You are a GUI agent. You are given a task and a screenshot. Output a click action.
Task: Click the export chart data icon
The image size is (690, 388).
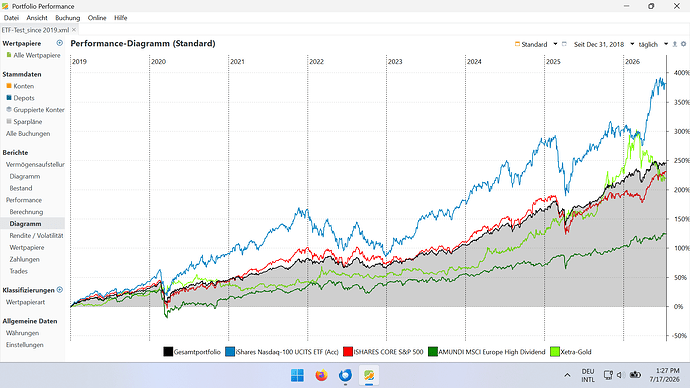click(675, 44)
